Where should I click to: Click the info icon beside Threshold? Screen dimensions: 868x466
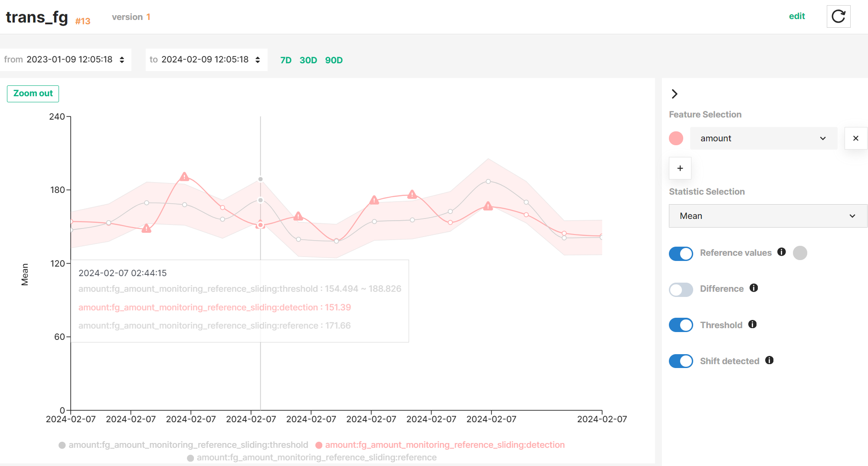click(753, 324)
